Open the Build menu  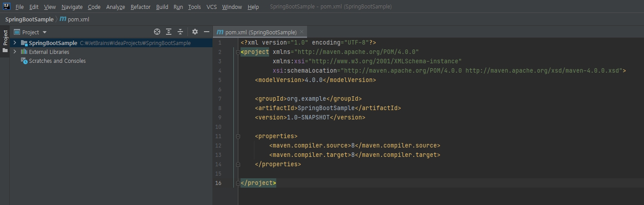(x=162, y=7)
